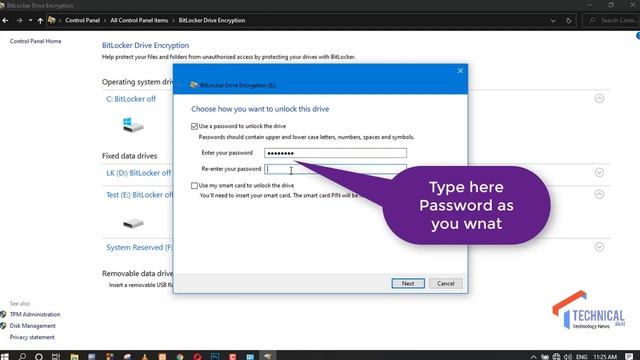This screenshot has width=640, height=360.
Task: Open Photoshop from the taskbar
Action: click(x=215, y=357)
